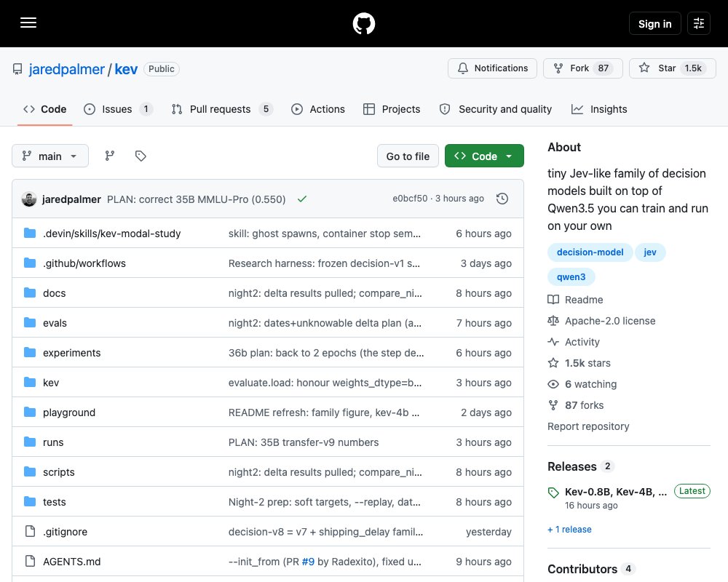This screenshot has width=728, height=582.
Task: Open the hamburger navigation menu
Action: [x=28, y=23]
